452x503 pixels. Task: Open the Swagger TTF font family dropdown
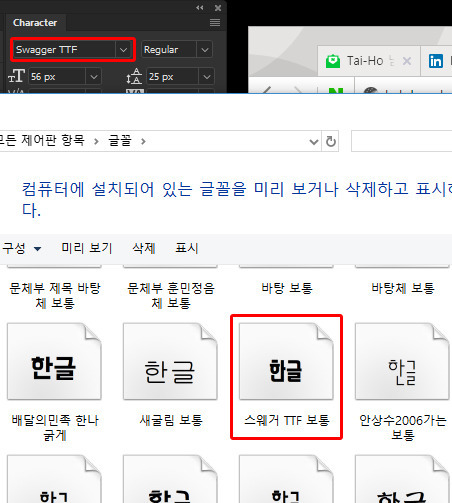[123, 50]
